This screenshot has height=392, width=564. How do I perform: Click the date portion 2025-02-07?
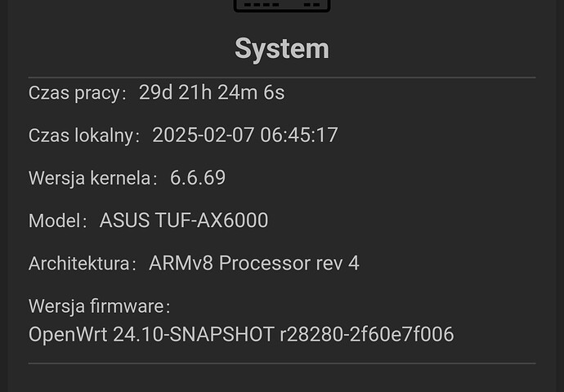[204, 135]
